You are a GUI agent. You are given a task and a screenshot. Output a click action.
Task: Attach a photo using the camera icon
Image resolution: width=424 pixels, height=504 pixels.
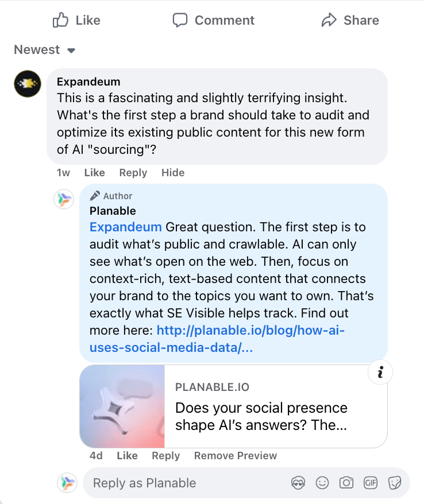346,483
